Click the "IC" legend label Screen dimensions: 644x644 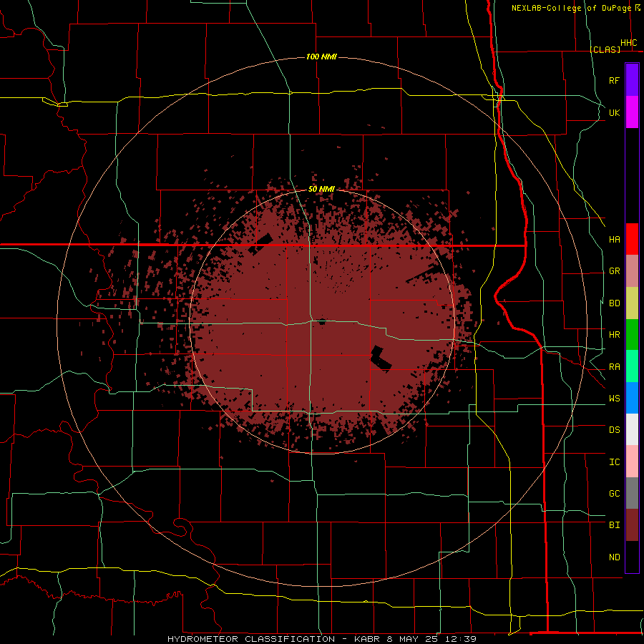[614, 462]
